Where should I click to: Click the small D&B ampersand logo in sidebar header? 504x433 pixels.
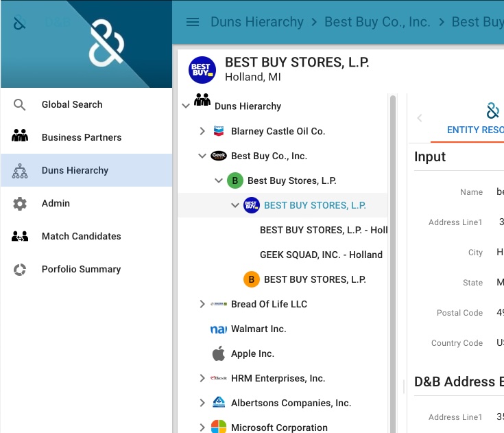(19, 23)
